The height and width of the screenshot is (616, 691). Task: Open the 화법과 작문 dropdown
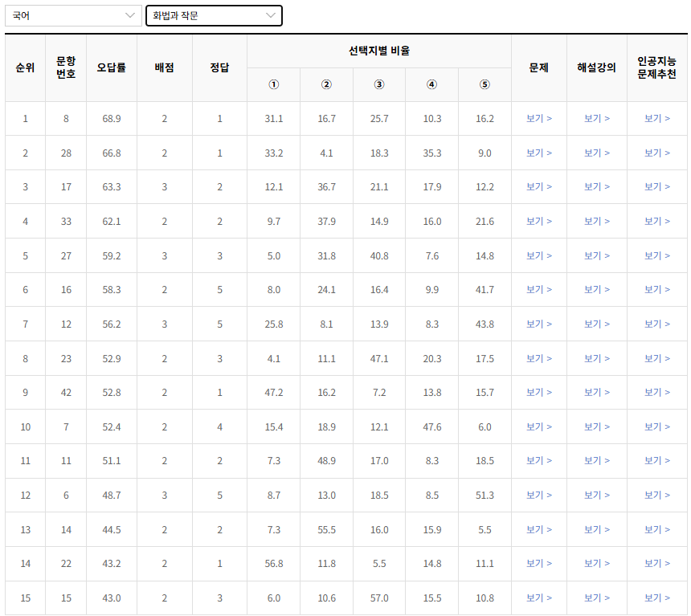pyautogui.click(x=213, y=15)
